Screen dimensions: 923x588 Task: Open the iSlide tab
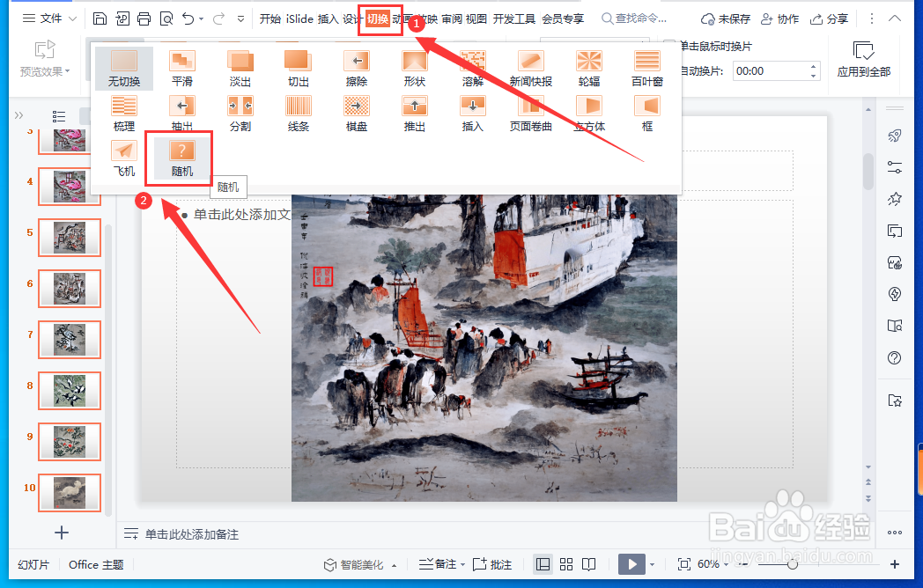point(299,18)
